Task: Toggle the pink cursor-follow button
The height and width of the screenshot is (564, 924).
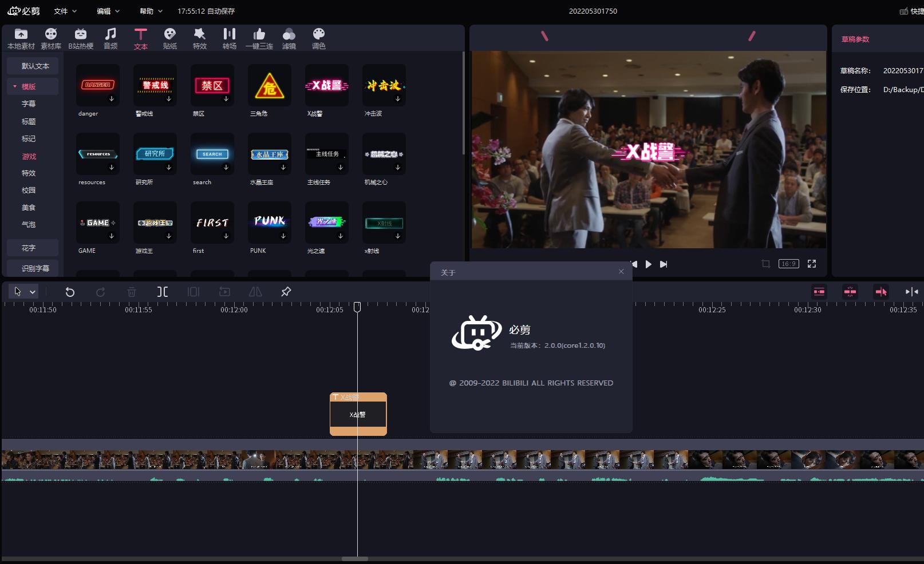Action: [x=880, y=292]
